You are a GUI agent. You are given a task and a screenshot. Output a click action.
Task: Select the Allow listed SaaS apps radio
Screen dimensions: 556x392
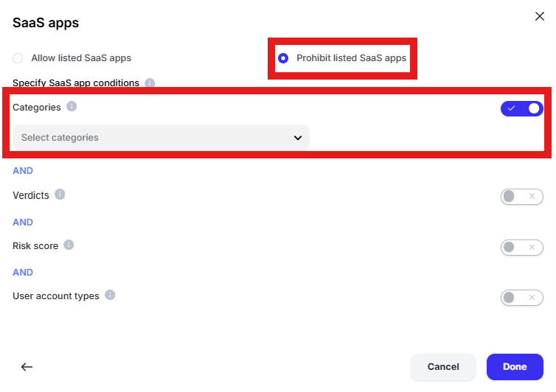[18, 58]
